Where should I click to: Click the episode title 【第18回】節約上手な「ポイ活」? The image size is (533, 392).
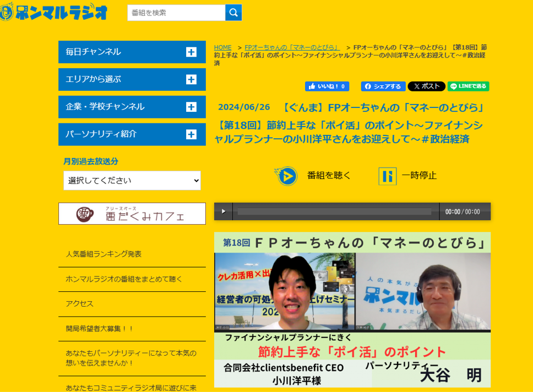pos(349,132)
